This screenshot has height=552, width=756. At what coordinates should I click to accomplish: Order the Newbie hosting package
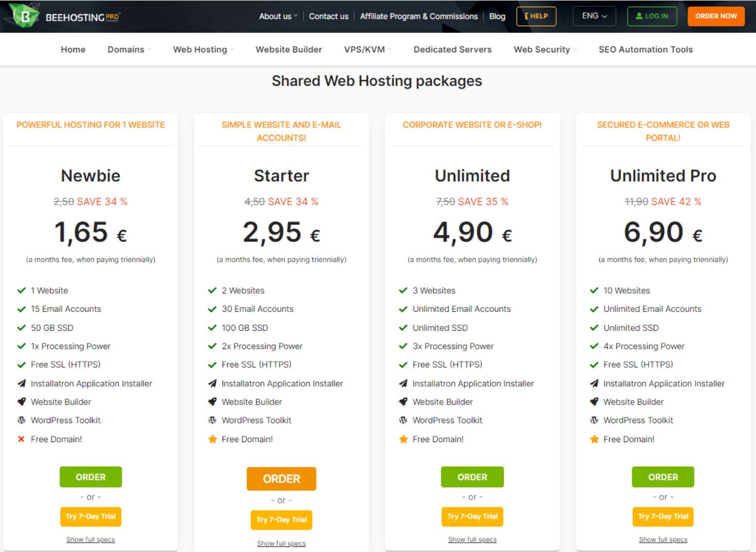pos(90,477)
